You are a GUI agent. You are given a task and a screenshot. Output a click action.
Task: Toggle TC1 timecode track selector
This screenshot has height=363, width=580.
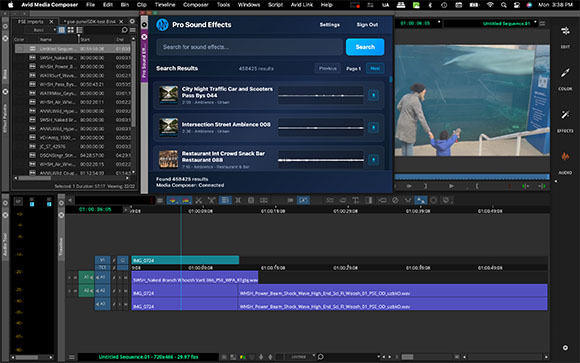point(102,267)
